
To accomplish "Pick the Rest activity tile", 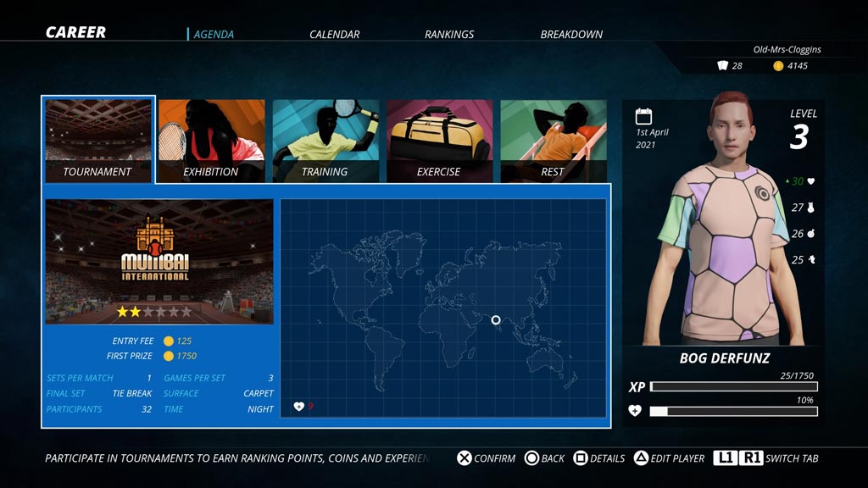I will point(554,141).
